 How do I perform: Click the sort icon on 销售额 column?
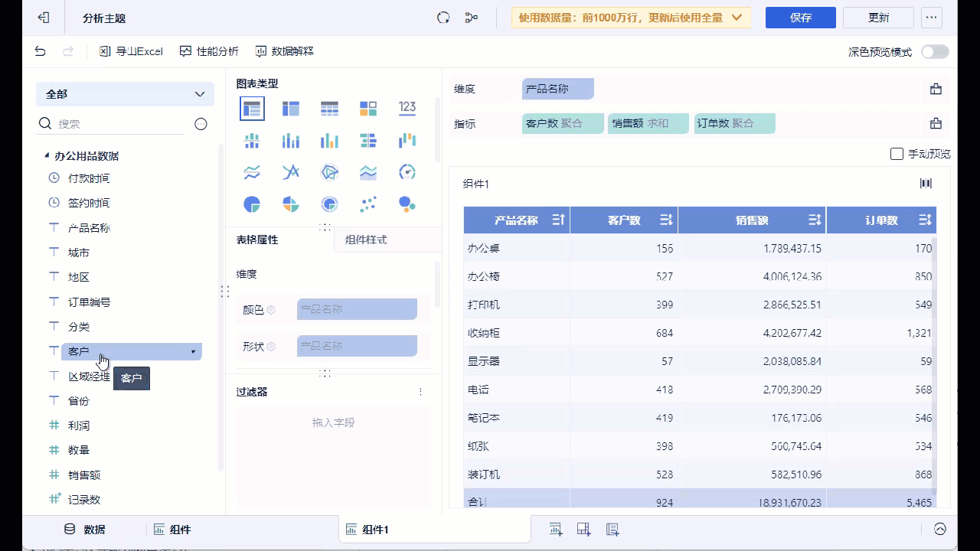(815, 220)
